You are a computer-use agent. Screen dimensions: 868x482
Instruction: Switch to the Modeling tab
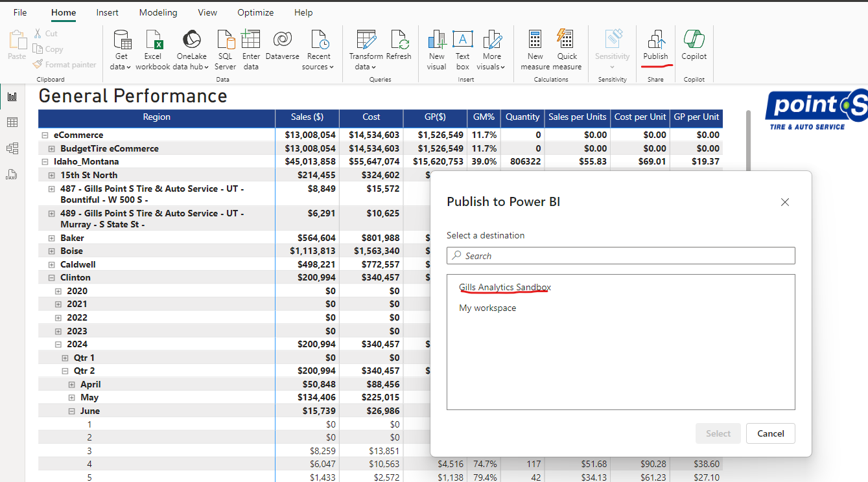click(158, 12)
